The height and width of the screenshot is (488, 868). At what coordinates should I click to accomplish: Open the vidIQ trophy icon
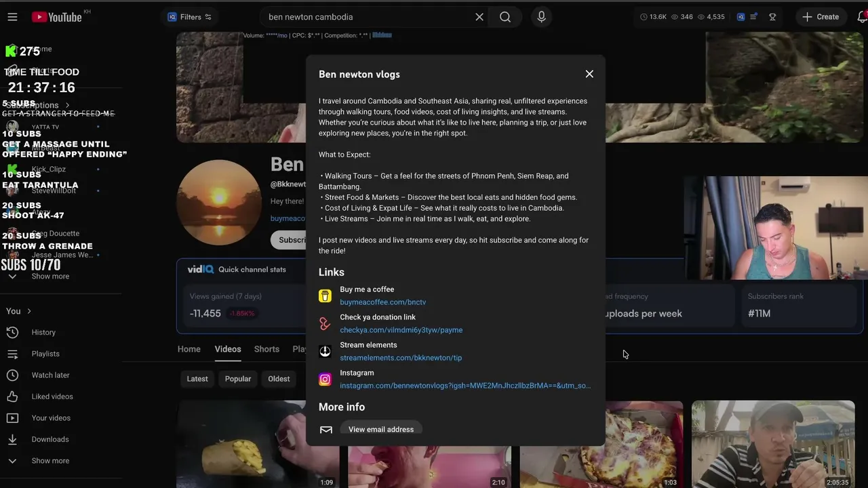pos(772,17)
